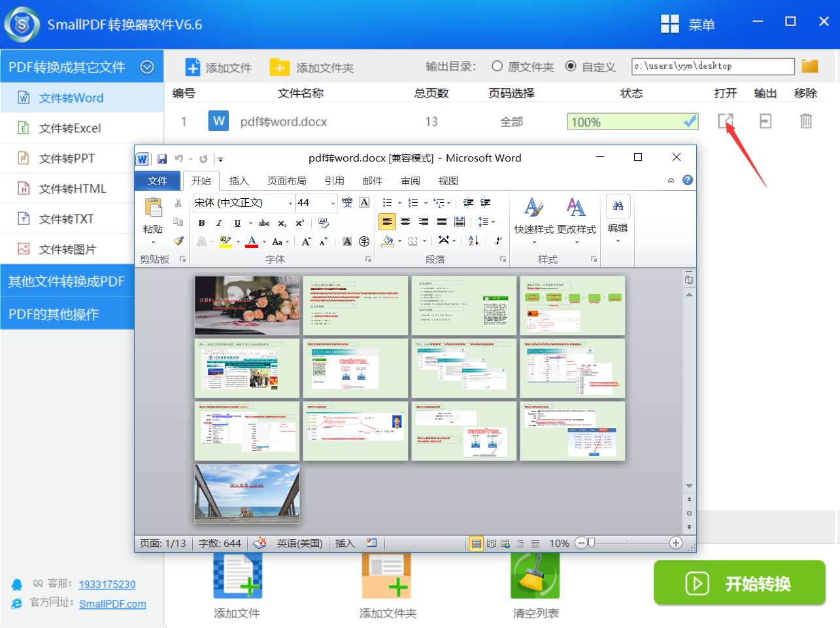Switch to Web Layout view in status bar

(x=505, y=544)
